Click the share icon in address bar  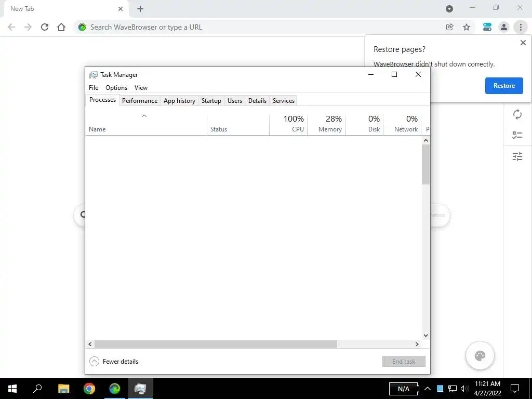click(449, 27)
